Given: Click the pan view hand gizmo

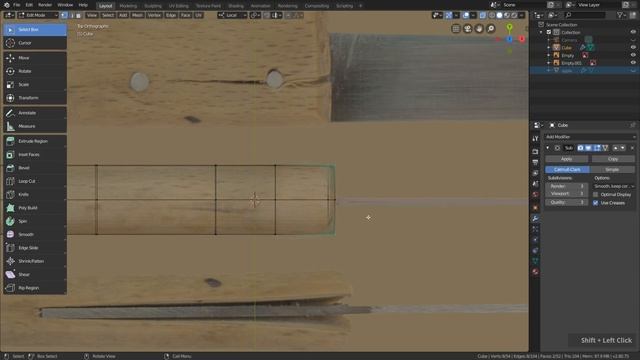Looking at the screenshot, I should point(479,29).
